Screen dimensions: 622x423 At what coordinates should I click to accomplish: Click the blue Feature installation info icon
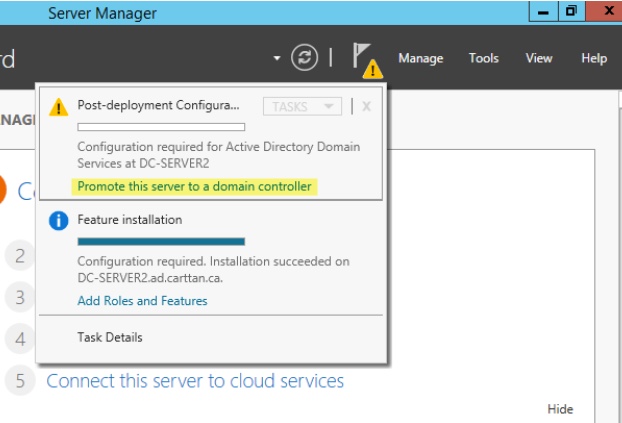click(58, 221)
